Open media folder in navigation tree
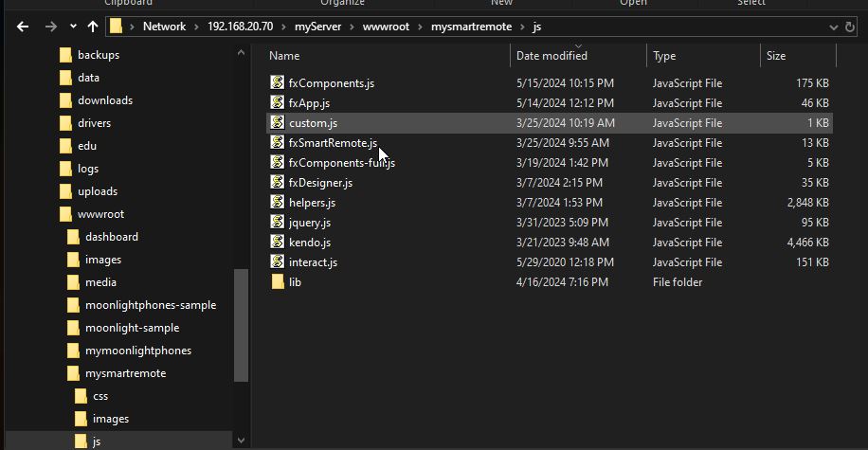Screen dimensions: 868x450 point(100,281)
